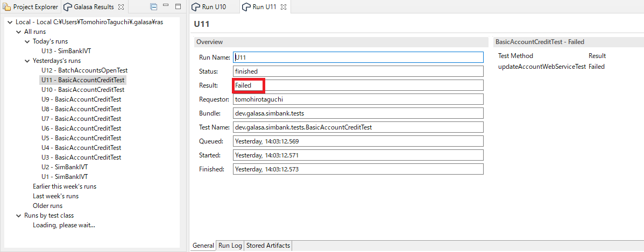Click the Started time field
The image size is (644, 252).
358,155
